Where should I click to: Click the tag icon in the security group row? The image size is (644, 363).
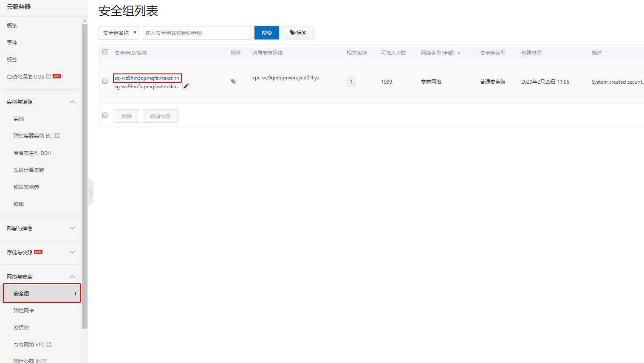[233, 81]
